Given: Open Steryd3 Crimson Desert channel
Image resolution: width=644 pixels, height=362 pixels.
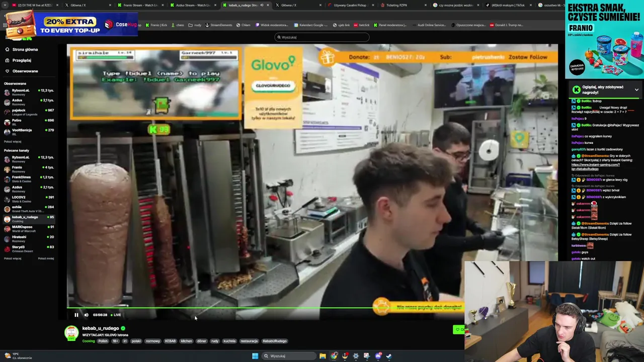Looking at the screenshot, I should tap(29, 248).
